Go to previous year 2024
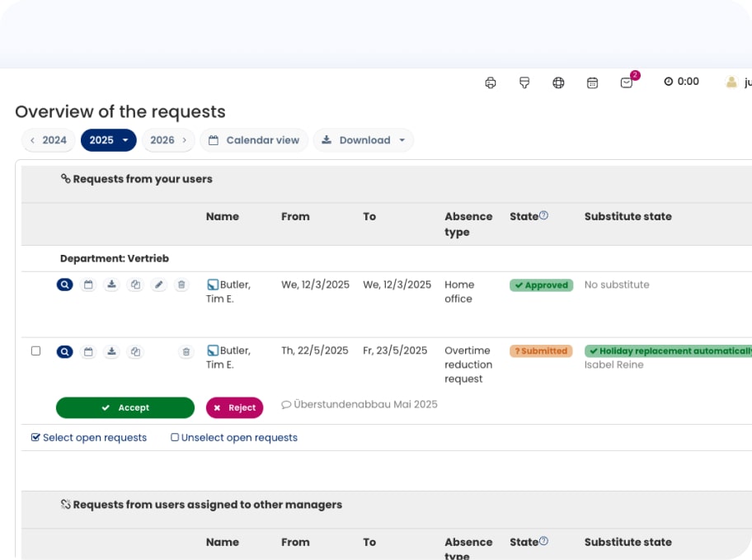Image resolution: width=752 pixels, height=560 pixels. point(49,140)
